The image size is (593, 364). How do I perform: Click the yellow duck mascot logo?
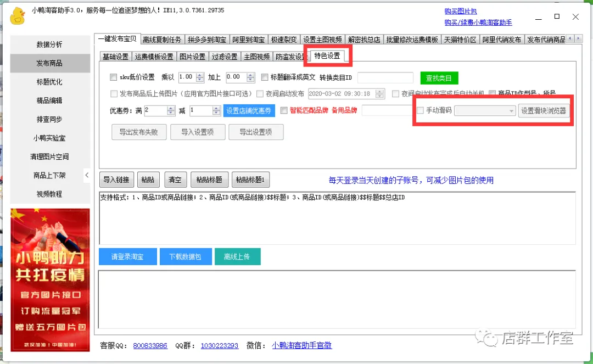(x=17, y=15)
